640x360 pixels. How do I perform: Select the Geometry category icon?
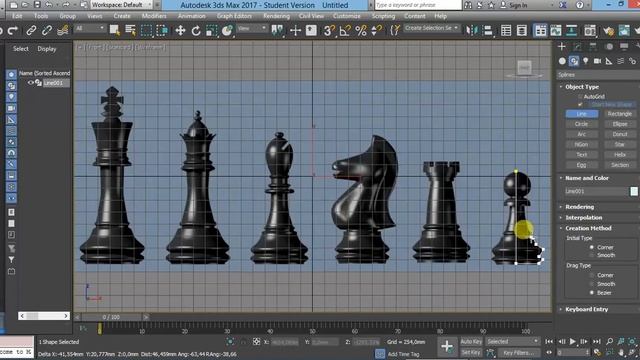562,61
